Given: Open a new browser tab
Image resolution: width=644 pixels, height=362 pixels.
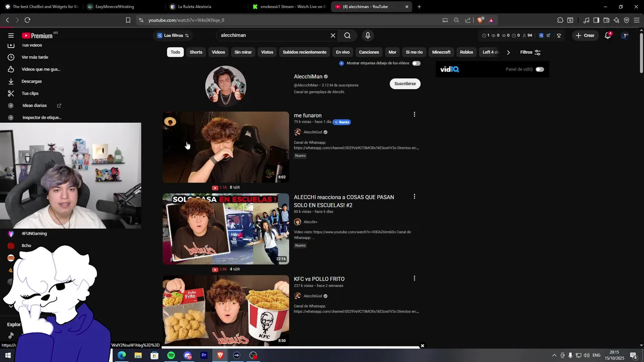Looking at the screenshot, I should [419, 7].
